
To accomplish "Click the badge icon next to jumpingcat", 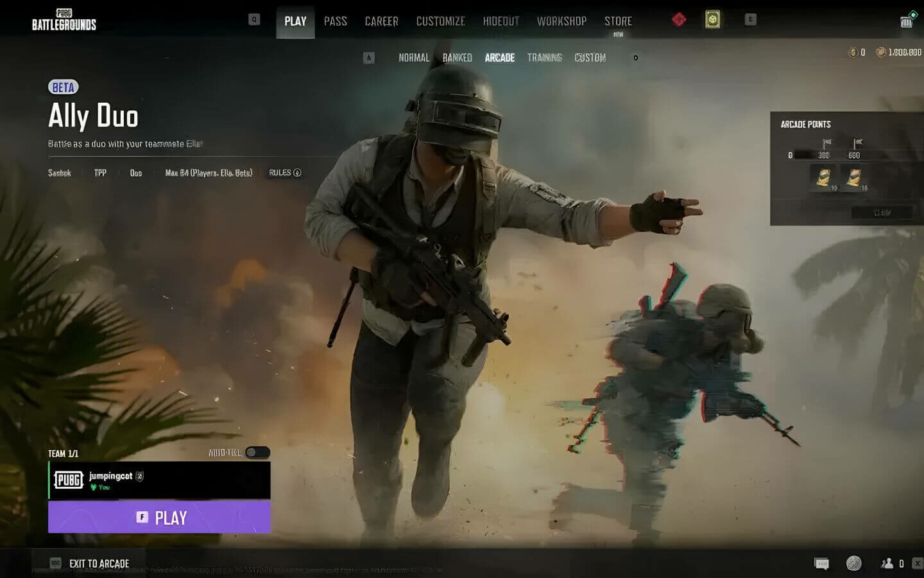I will point(140,476).
